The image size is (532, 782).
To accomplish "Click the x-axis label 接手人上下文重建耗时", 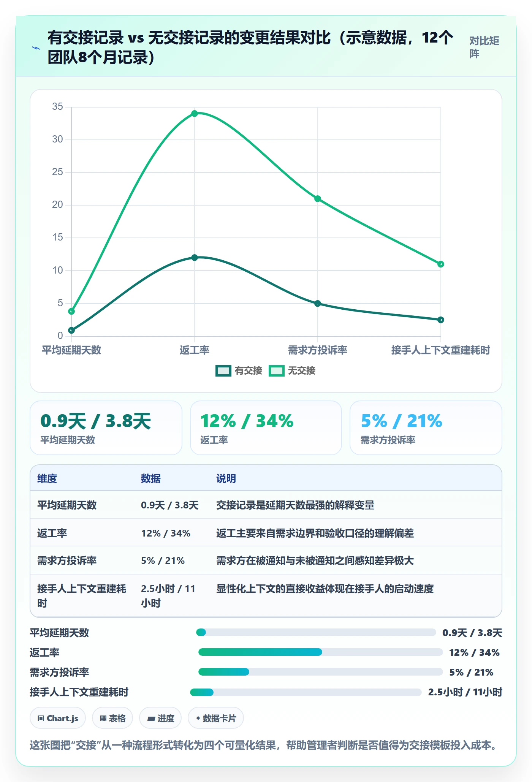I will [x=441, y=350].
